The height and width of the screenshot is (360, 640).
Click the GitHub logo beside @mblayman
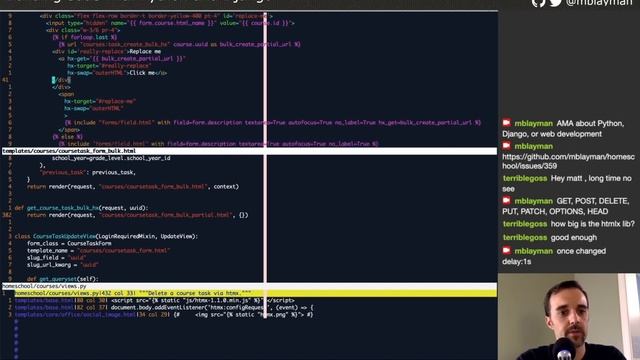(538, 3)
